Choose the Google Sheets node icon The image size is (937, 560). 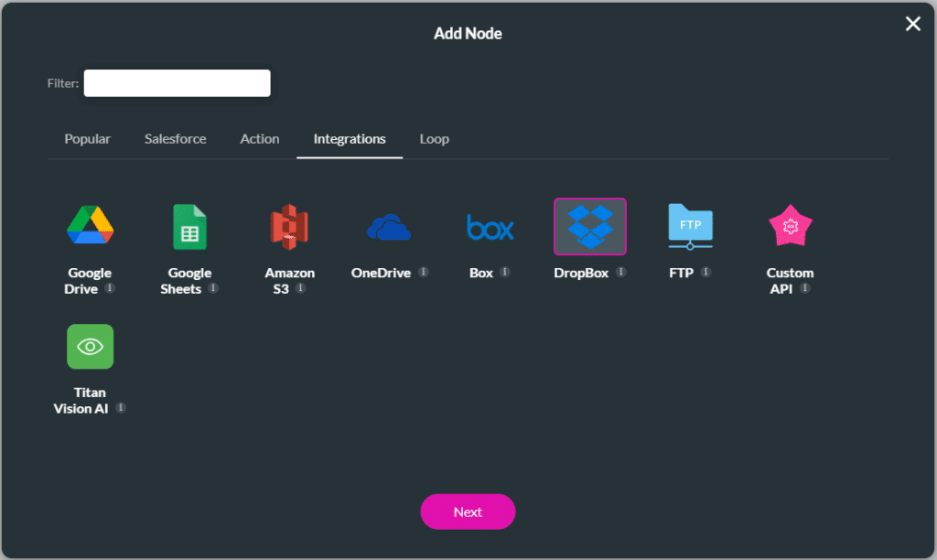[190, 226]
